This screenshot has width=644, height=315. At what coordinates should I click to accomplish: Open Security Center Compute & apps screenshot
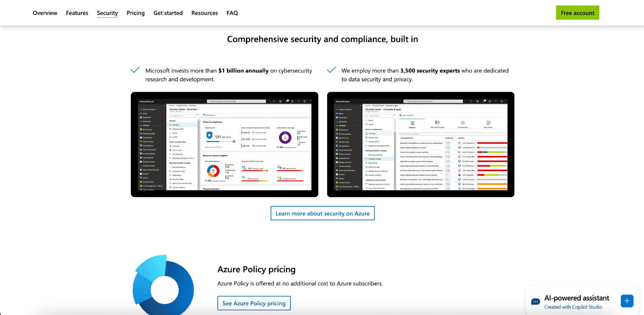pyautogui.click(x=421, y=144)
